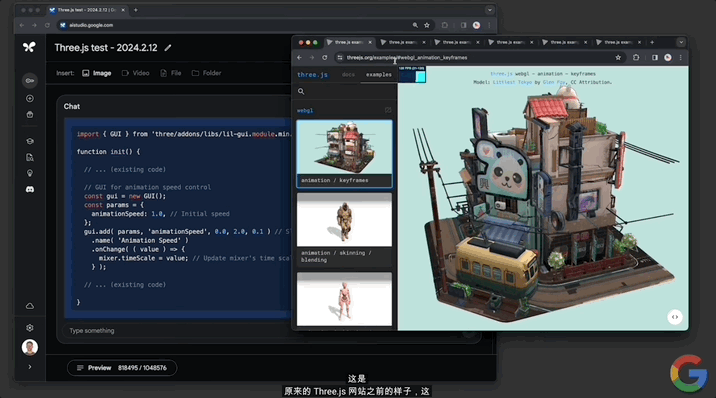716x398 pixels.
Task: Click the plus circle sidebar icon
Action: pyautogui.click(x=30, y=99)
